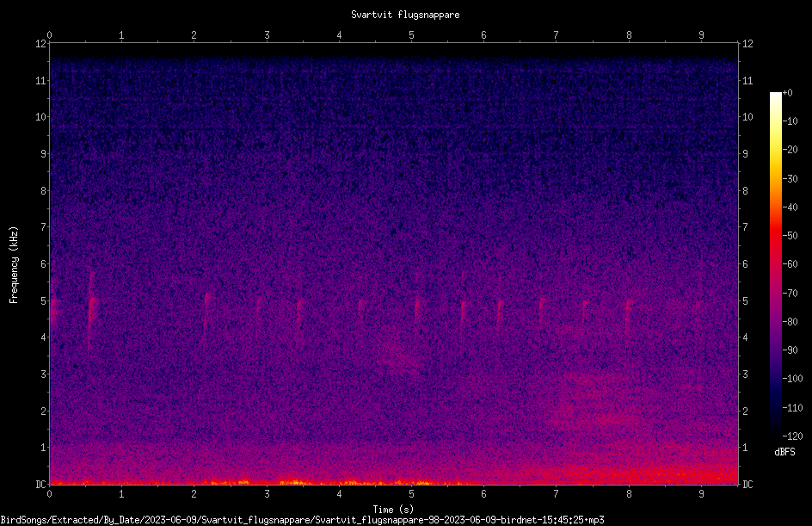Click "5" on the left frequency axis
This screenshot has width=812, height=526.
44,301
